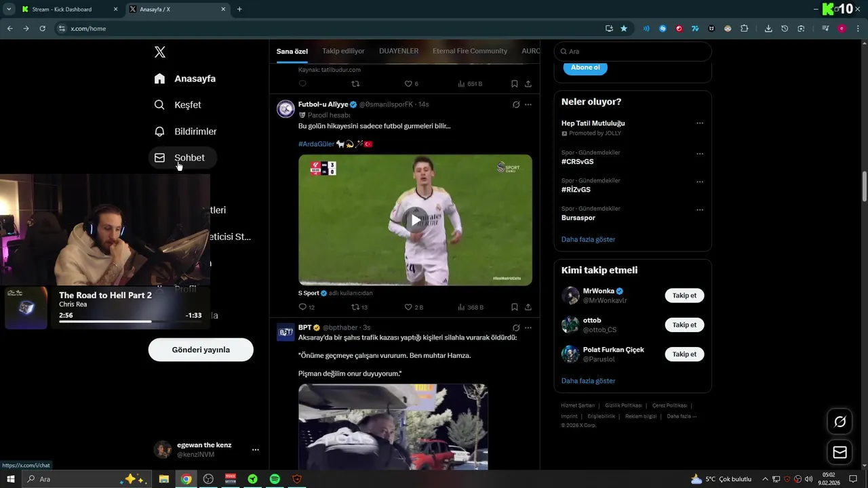Click the browser page vertical scrollbar
868x488 pixels.
click(865, 186)
